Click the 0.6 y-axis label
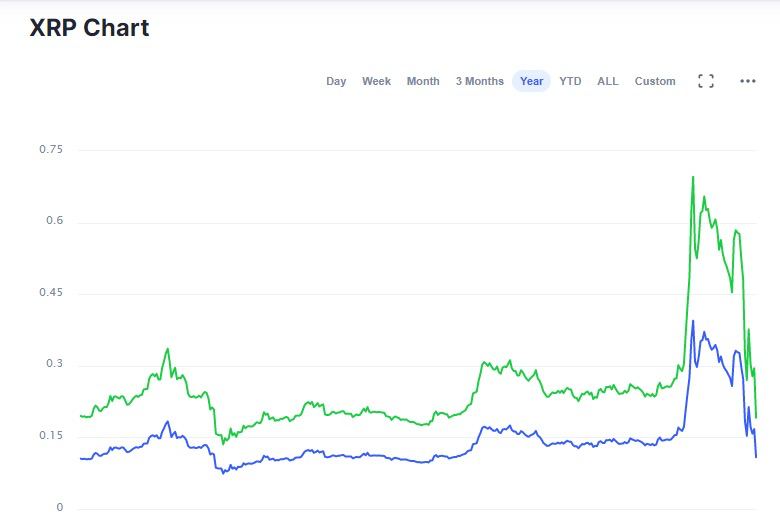Image resolution: width=780 pixels, height=514 pixels. [54, 221]
